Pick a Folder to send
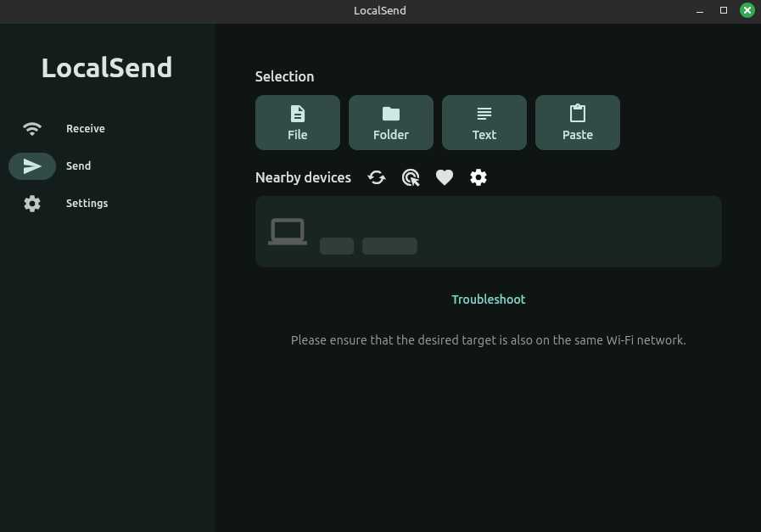 (x=391, y=122)
